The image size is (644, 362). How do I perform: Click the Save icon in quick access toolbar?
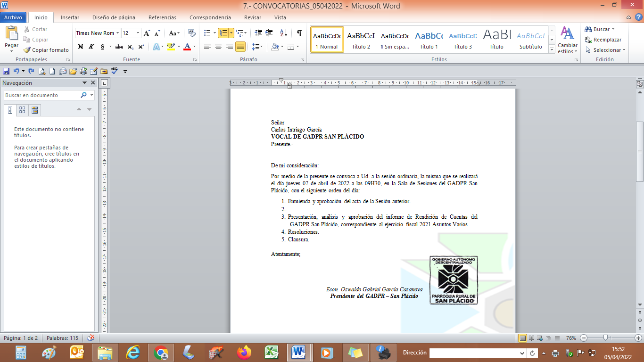pos(6,71)
